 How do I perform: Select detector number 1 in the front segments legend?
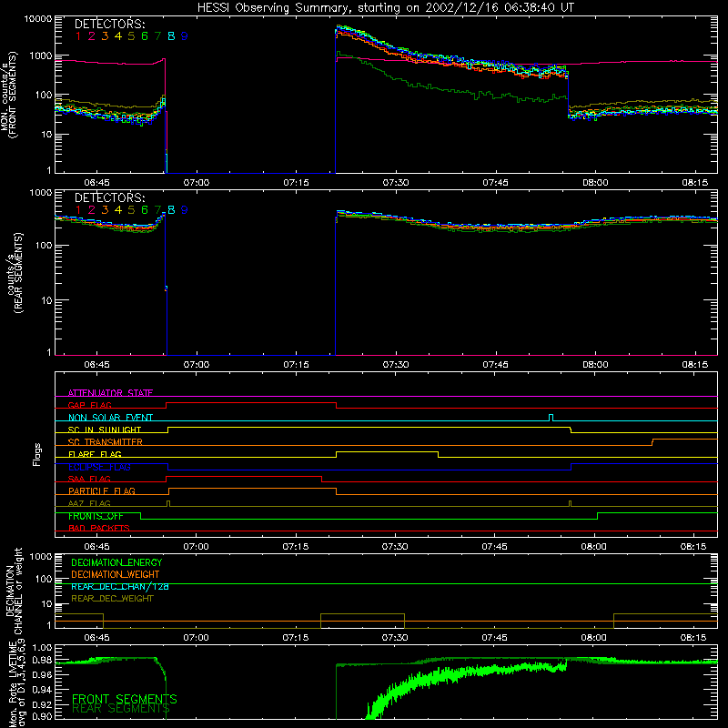pyautogui.click(x=78, y=36)
